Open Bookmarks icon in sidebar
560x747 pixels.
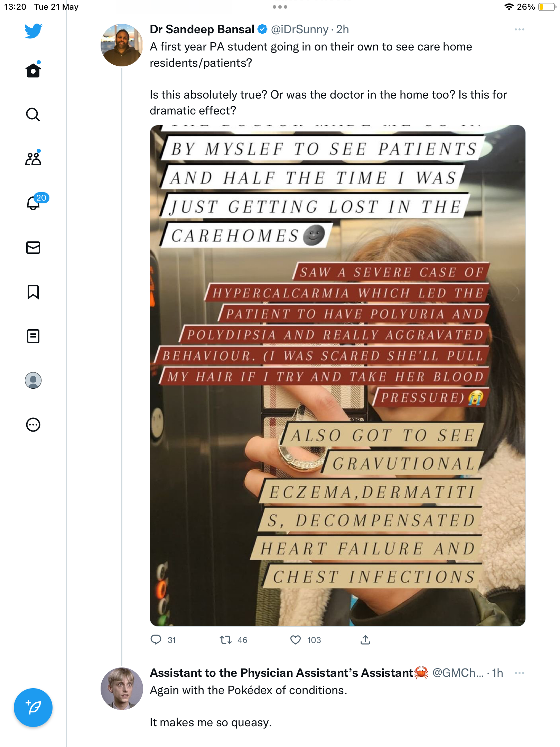33,292
